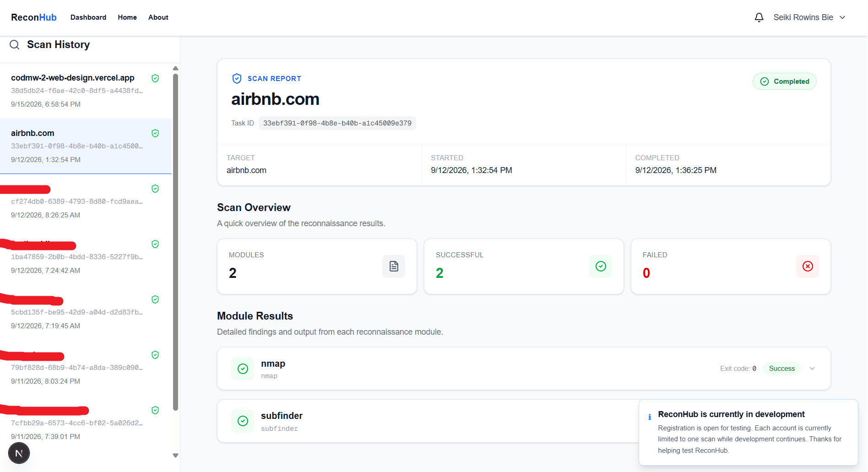868x472 pixels.
Task: Click the airbnb.com report title
Action: tap(275, 99)
